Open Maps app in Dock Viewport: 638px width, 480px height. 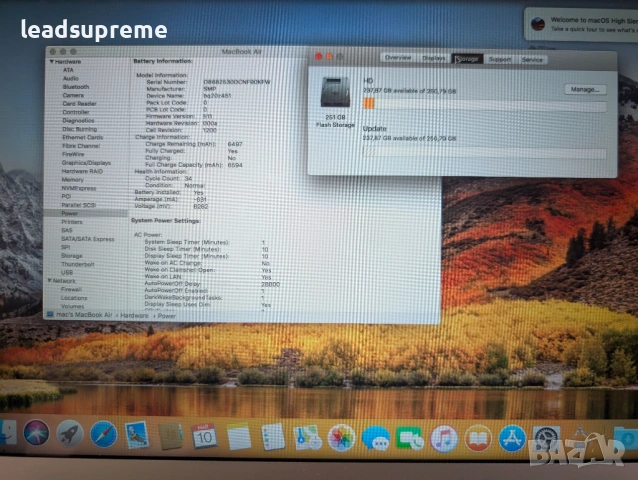[x=307, y=438]
